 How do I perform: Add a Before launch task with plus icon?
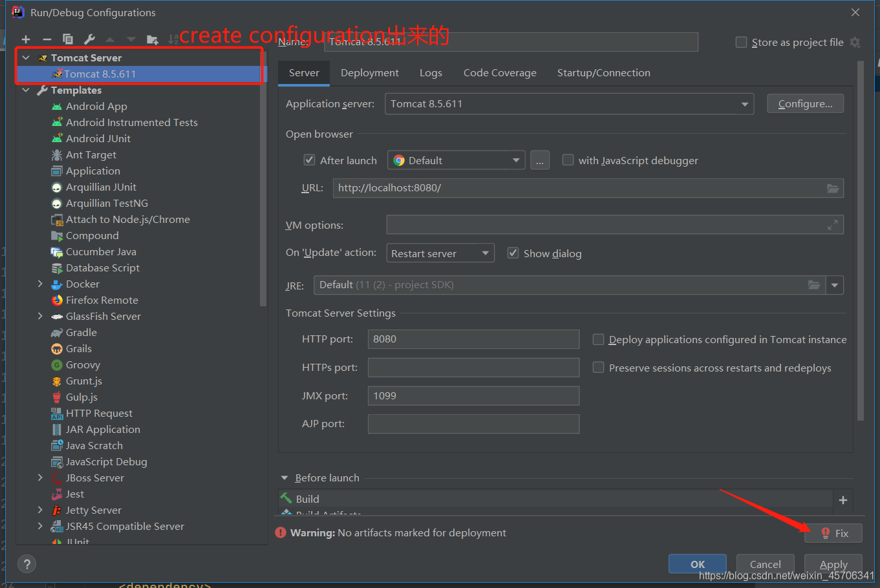(843, 500)
